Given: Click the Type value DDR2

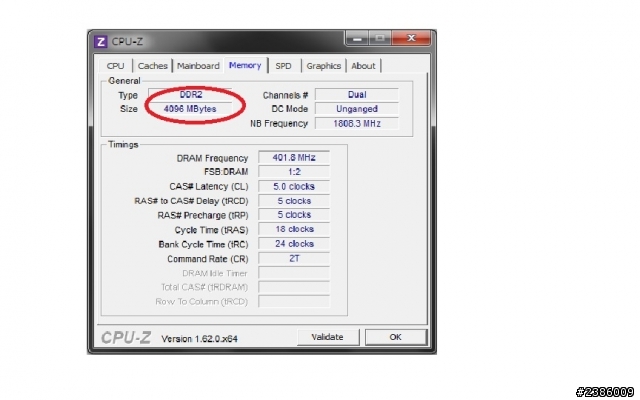Looking at the screenshot, I should tap(191, 95).
